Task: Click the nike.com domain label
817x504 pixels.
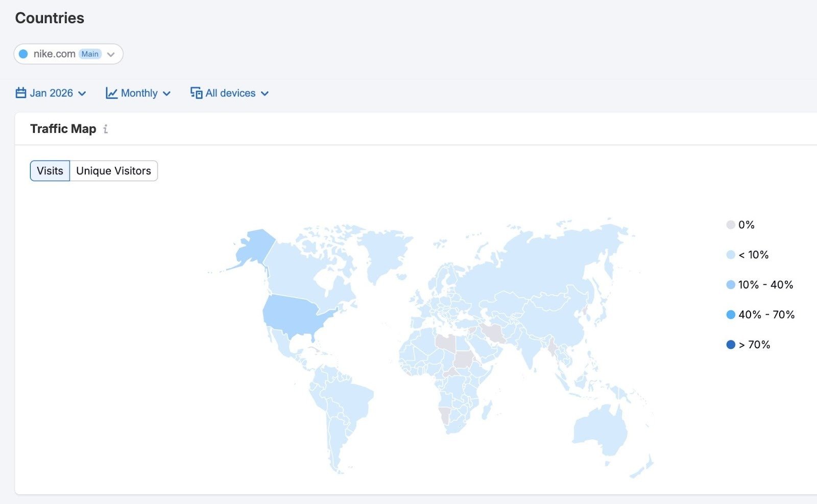Action: coord(54,53)
